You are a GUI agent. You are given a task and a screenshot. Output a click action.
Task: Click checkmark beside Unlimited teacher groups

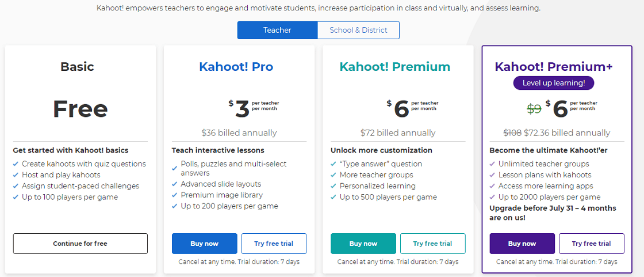tap(492, 164)
